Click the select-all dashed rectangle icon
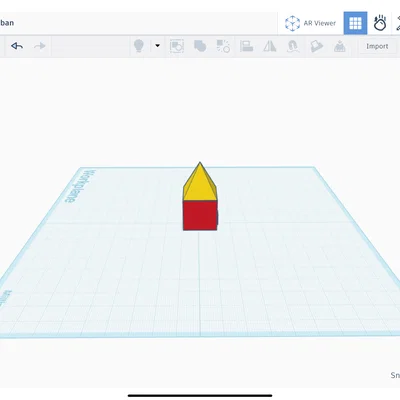Viewport: 400px width, 400px height. 177,46
